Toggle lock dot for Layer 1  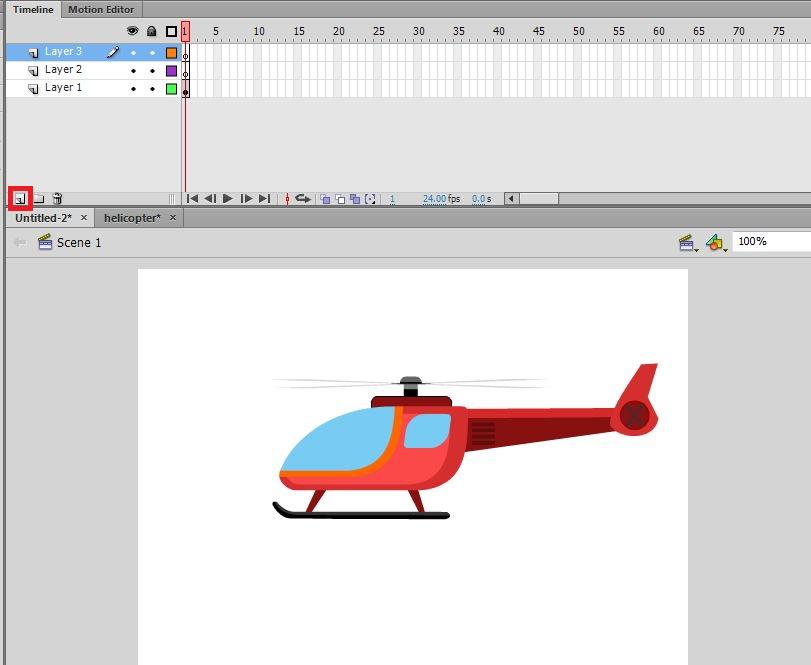pos(152,89)
